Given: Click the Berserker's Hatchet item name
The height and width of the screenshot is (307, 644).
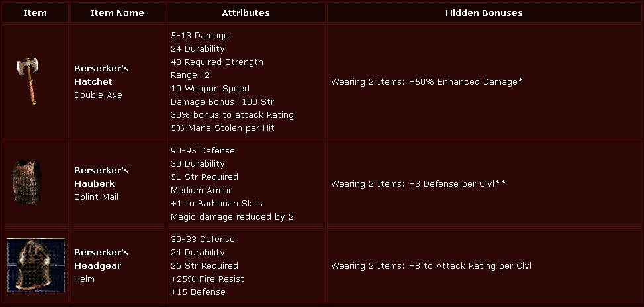Looking at the screenshot, I should pyautogui.click(x=101, y=75).
